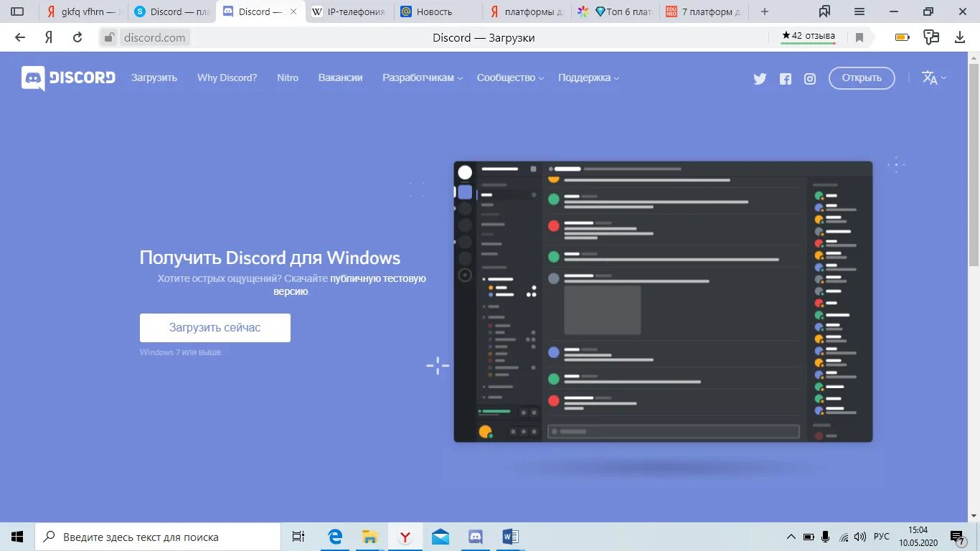
Task: Switch to the 7 платформ д tab
Action: 705,11
